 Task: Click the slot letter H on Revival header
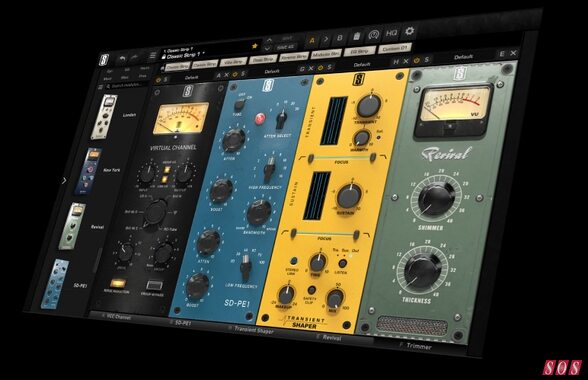pyautogui.click(x=396, y=62)
